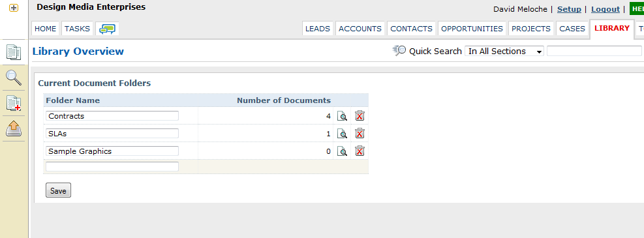The width and height of the screenshot is (644, 238).
Task: Click the Logout link
Action: point(606,9)
